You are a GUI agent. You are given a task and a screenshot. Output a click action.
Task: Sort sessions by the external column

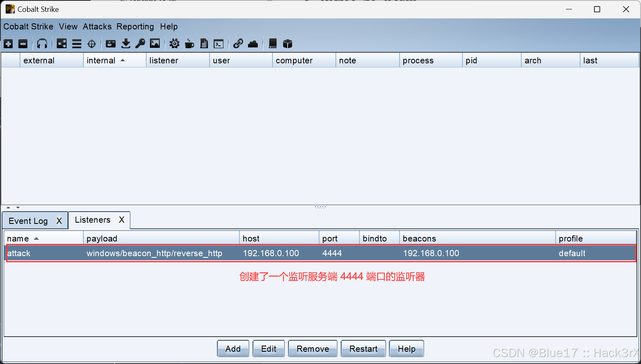[x=51, y=60]
